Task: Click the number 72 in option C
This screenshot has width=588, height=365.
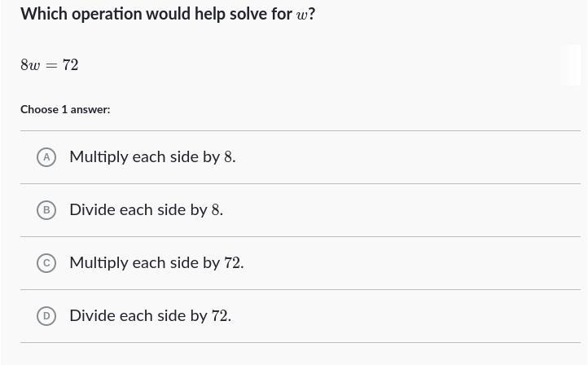Action: (232, 263)
